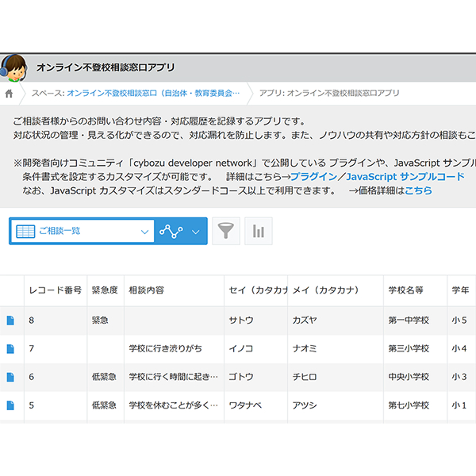Open record 6 detail document icon
Screen dimensions: 476x476
(x=10, y=377)
